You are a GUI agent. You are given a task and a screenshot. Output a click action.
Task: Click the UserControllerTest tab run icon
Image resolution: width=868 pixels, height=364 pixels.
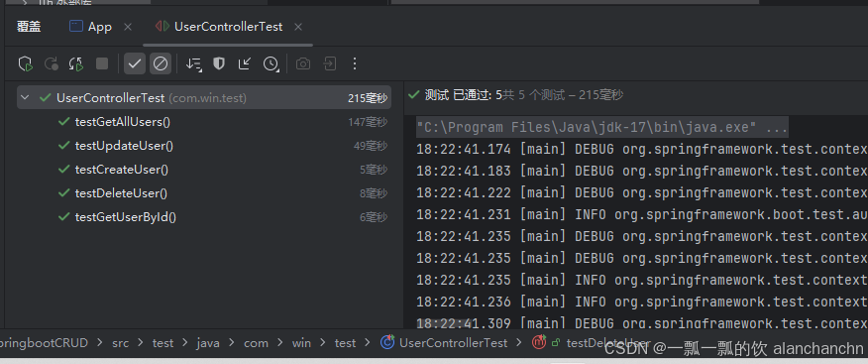(163, 26)
